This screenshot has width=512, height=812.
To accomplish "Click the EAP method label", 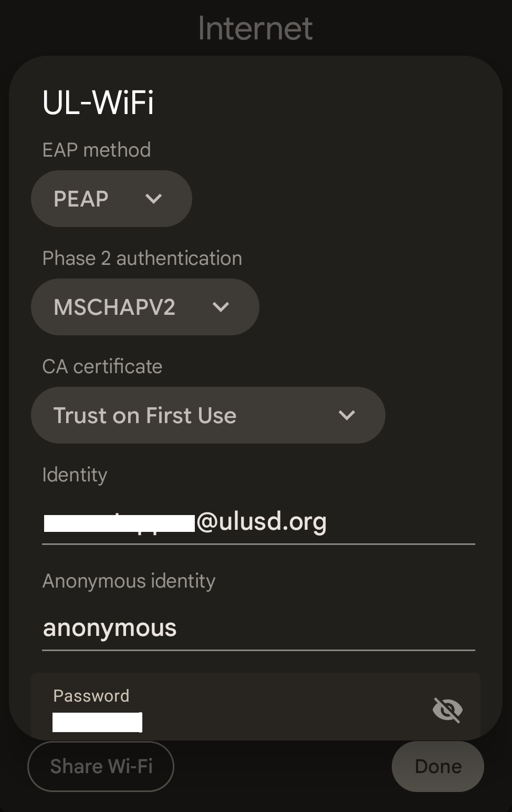I will [x=96, y=150].
